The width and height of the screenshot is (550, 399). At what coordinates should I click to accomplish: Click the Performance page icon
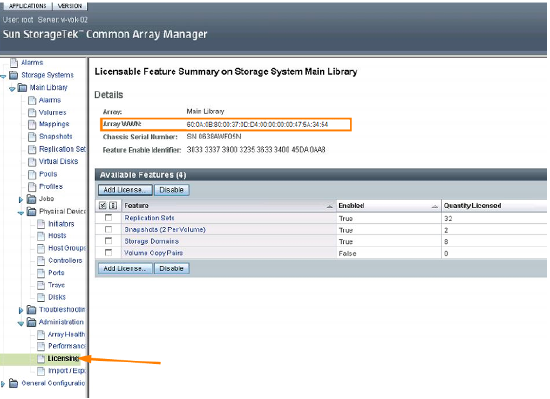41,346
